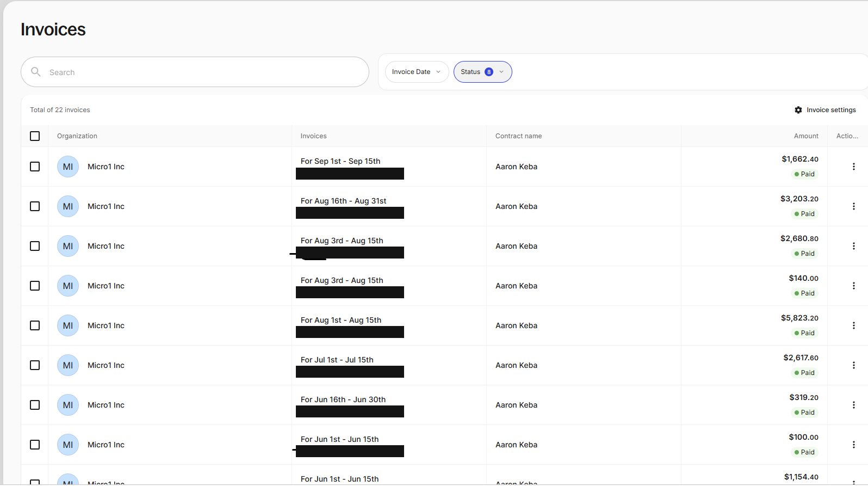Viewport: 868px width, 486px height.
Task: Click the $3,203.20 amount
Action: 799,199
